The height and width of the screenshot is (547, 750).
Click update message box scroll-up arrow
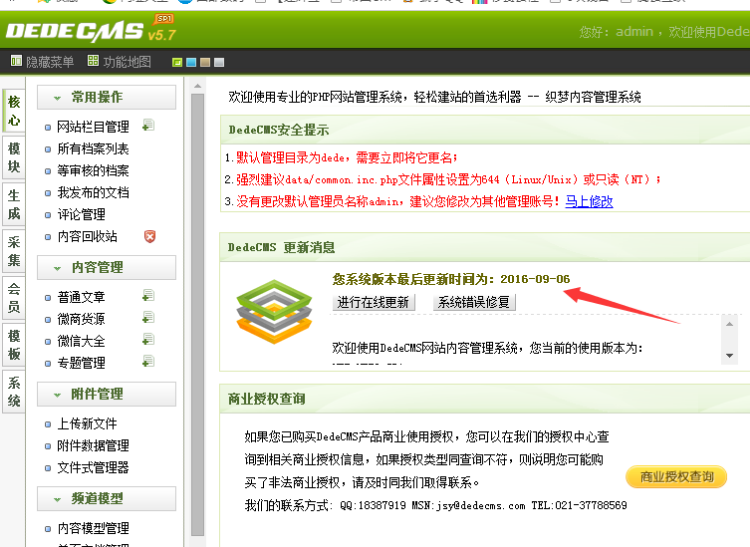tap(729, 324)
